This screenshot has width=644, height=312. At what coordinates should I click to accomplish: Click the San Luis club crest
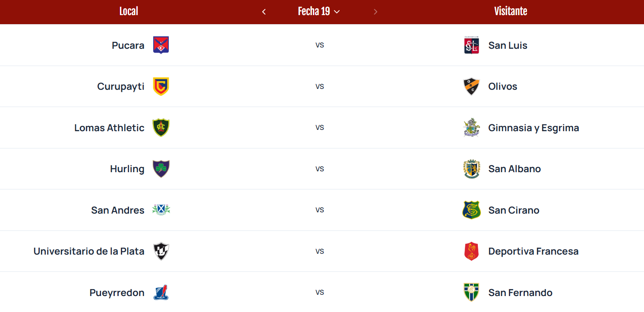471,45
